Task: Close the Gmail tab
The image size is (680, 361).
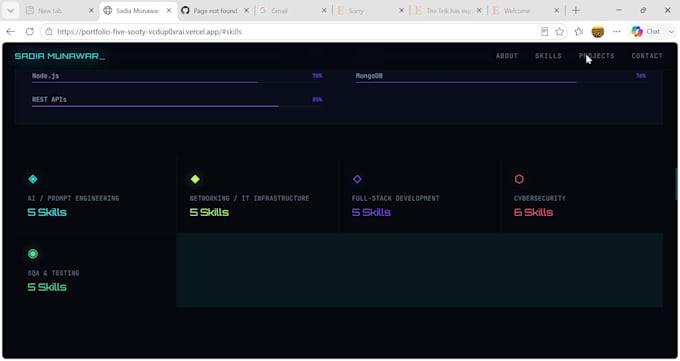Action: click(324, 10)
